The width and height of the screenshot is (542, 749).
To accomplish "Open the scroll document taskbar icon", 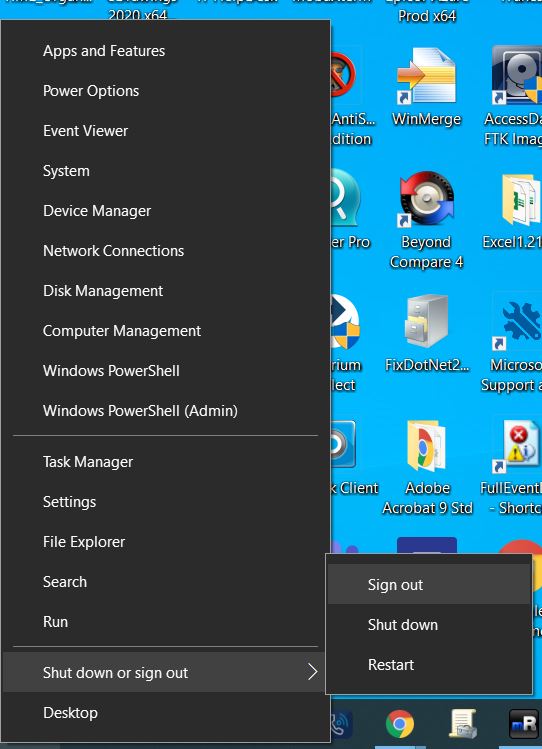I will [462, 724].
